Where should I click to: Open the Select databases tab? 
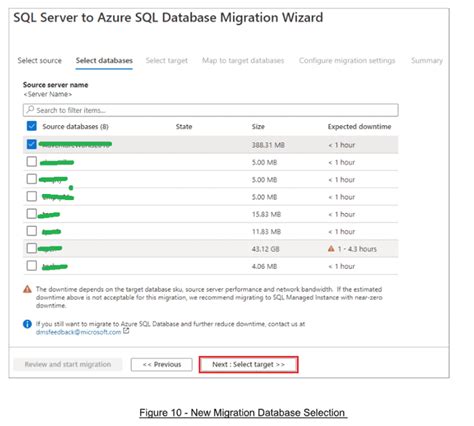104,61
